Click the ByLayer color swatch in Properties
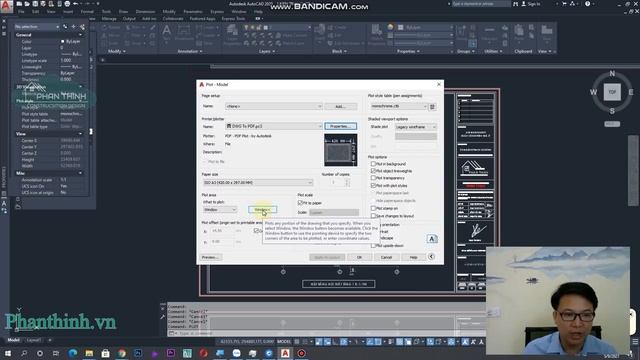Screen dimensions: 640x360 (62, 41)
